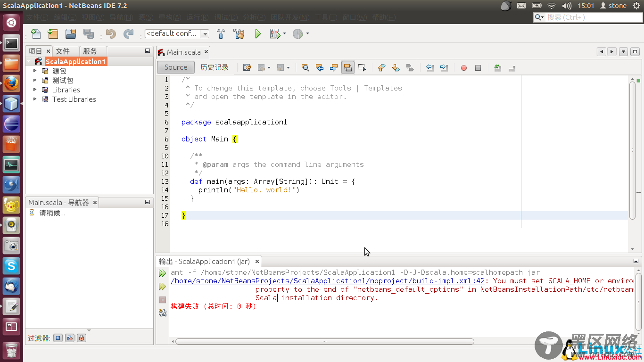Close the 输出 output tab
Screen dimensions: 644x362
pos(257,262)
